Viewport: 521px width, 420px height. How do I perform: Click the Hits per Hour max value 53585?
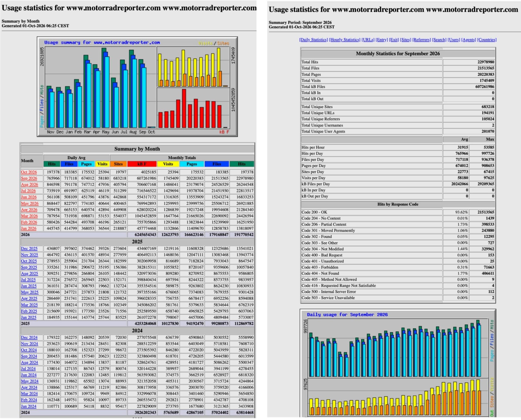[489, 147]
